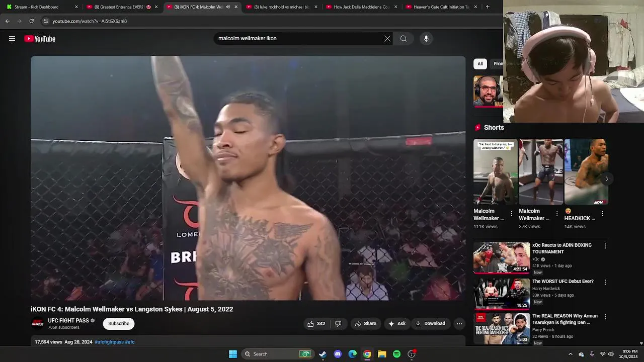Open options for xQc Reacts video
Viewport: 644px width, 362px height.
click(x=606, y=246)
